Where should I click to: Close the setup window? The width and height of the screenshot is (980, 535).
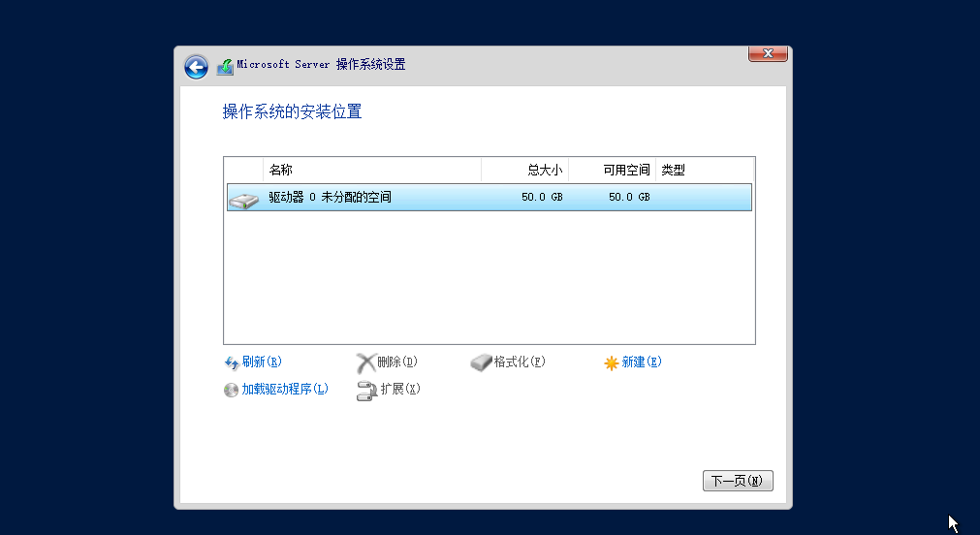pos(768,53)
